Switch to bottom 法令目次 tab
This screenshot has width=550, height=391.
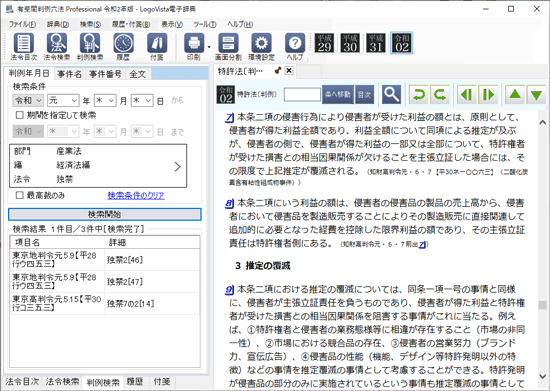22,382
